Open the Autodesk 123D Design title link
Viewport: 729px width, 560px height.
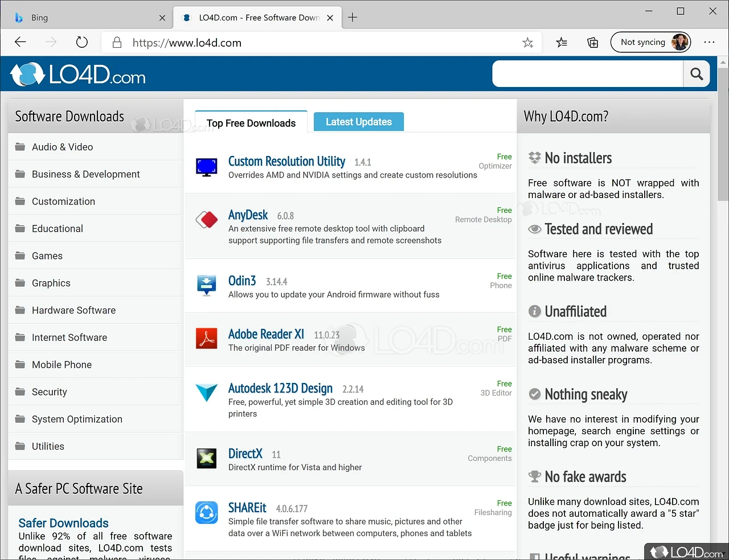(x=280, y=388)
